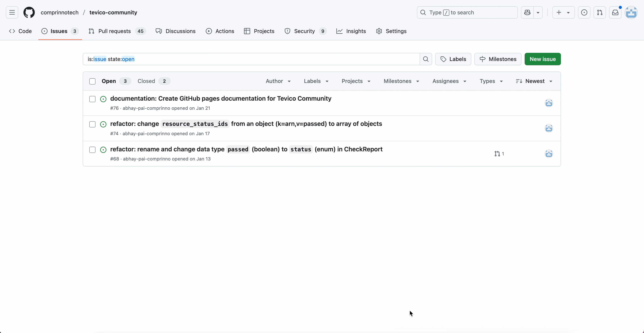
Task: Tick checkbox for documentation issue #76
Action: [x=92, y=99]
